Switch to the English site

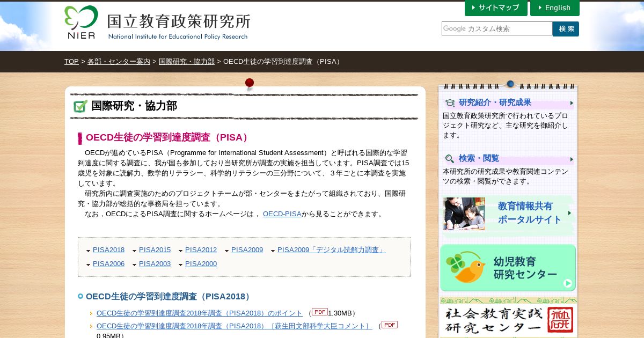(555, 8)
